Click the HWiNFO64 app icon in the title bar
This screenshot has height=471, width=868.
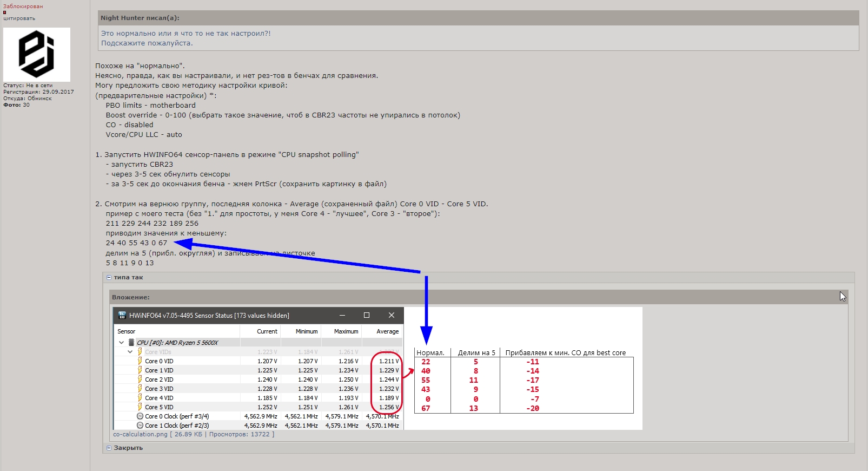pos(122,315)
